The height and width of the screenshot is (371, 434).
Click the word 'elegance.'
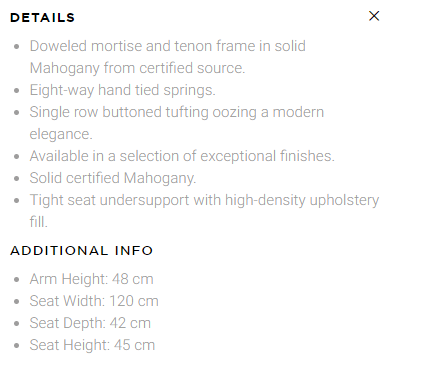61,134
